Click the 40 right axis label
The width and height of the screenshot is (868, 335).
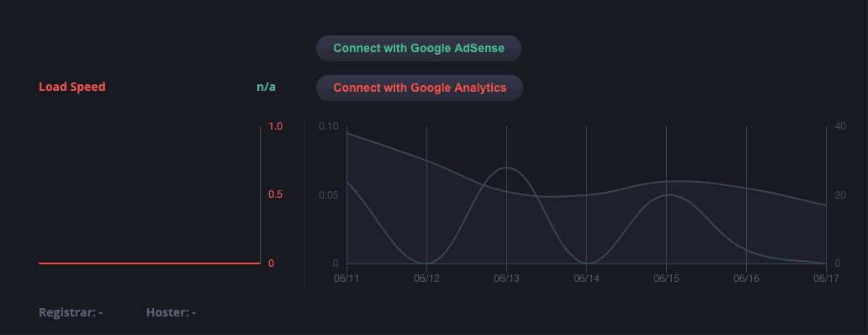(x=840, y=126)
